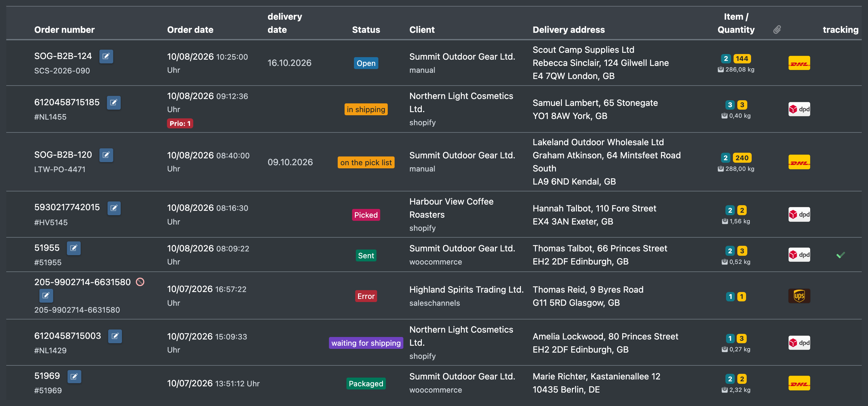This screenshot has width=868, height=406.
Task: Click address 'EX4 3AN Exeter, GB'
Action: coord(573,221)
